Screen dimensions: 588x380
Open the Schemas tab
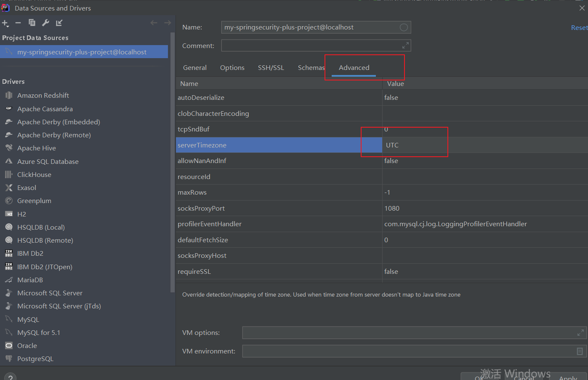coord(311,67)
